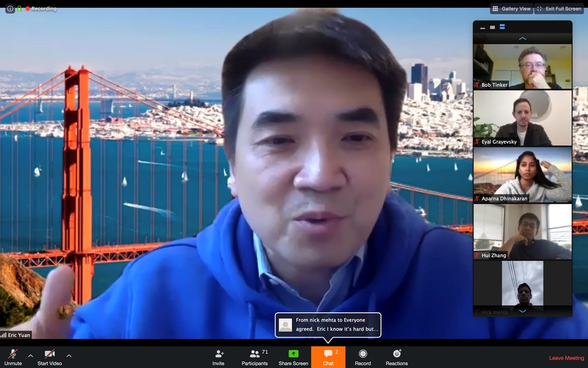Screen dimensions: 588x368
Task: Click the muted mic icon beside Hui Zhang
Action: [x=477, y=255]
